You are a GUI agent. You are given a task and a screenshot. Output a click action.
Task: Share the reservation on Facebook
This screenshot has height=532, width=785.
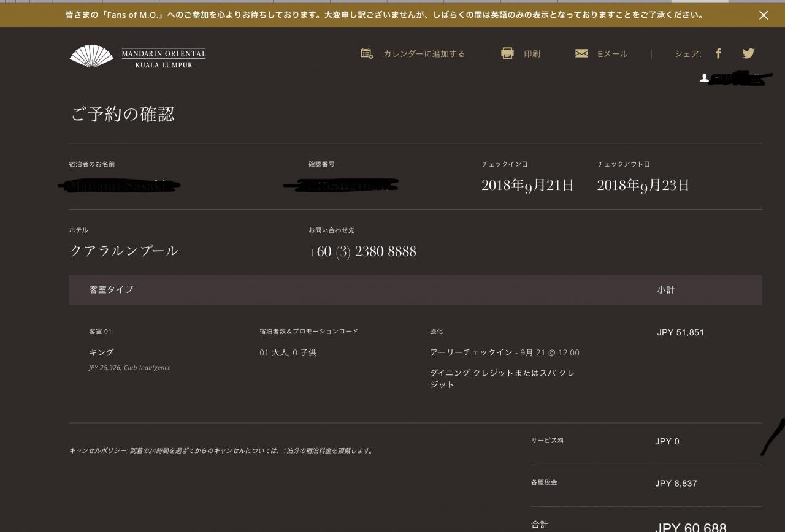click(718, 53)
